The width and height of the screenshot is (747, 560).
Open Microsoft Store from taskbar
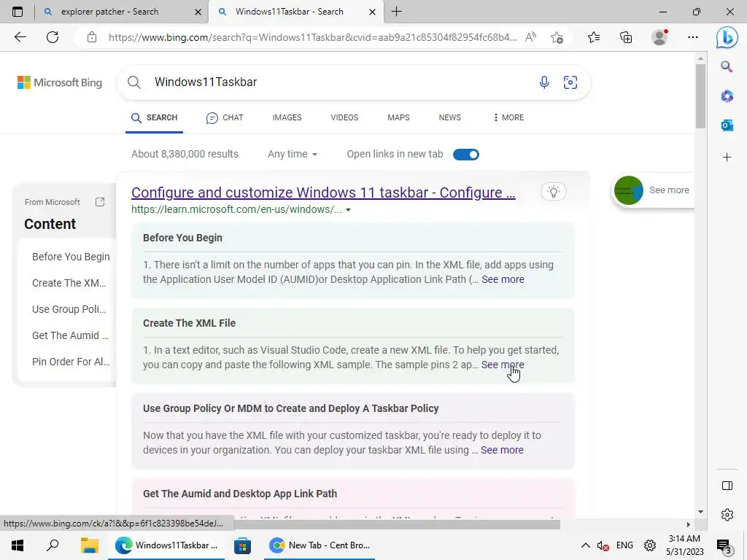coord(242,545)
